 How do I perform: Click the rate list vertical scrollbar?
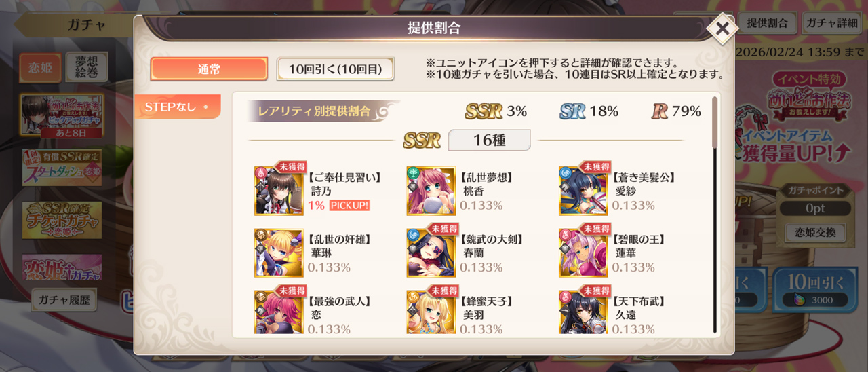pyautogui.click(x=715, y=215)
